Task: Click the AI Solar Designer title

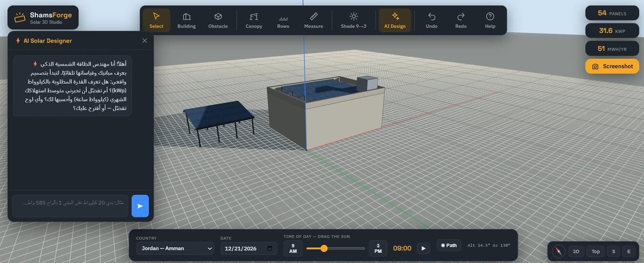Action: pyautogui.click(x=47, y=40)
